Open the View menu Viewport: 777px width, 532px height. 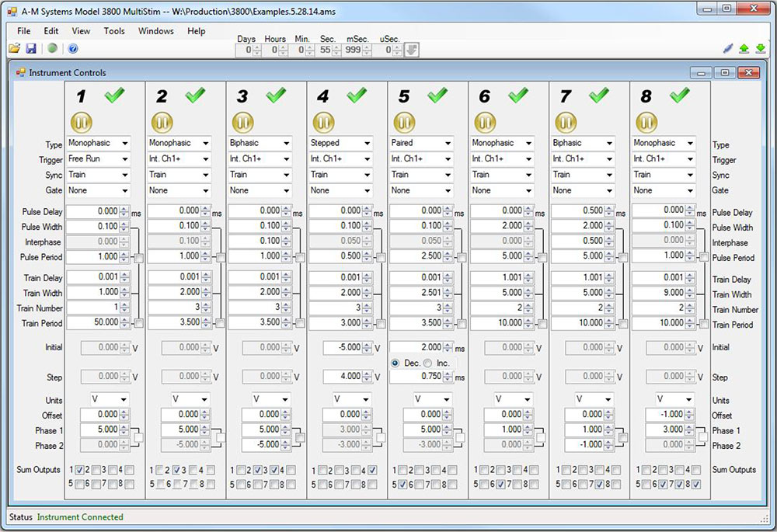pos(81,31)
